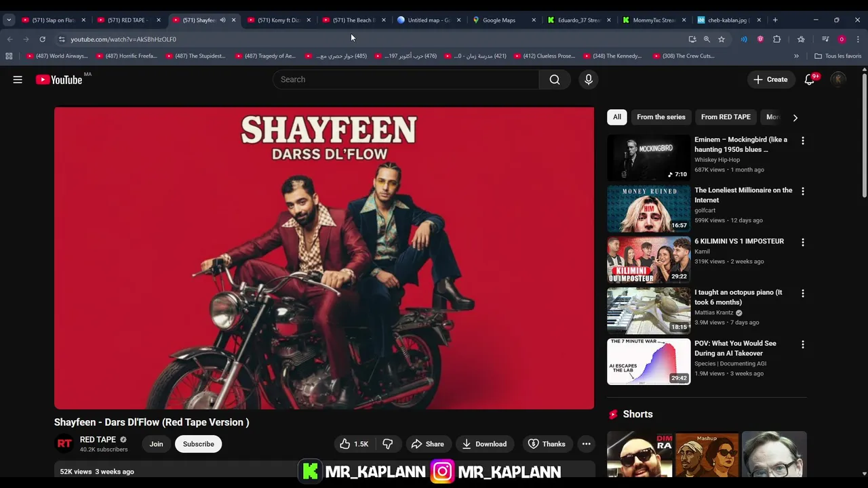Open the browser zoom magnifier icon
The width and height of the screenshot is (868, 488).
(x=707, y=39)
